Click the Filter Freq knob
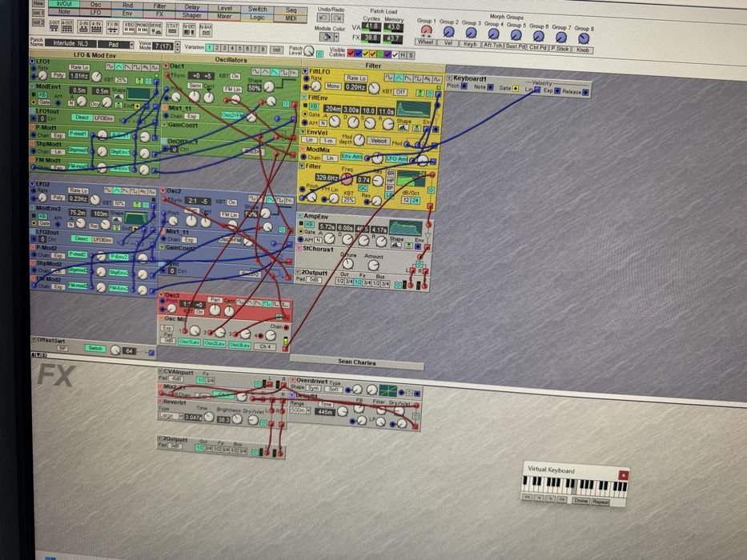Viewport: 747px width, 560px height. click(x=347, y=179)
